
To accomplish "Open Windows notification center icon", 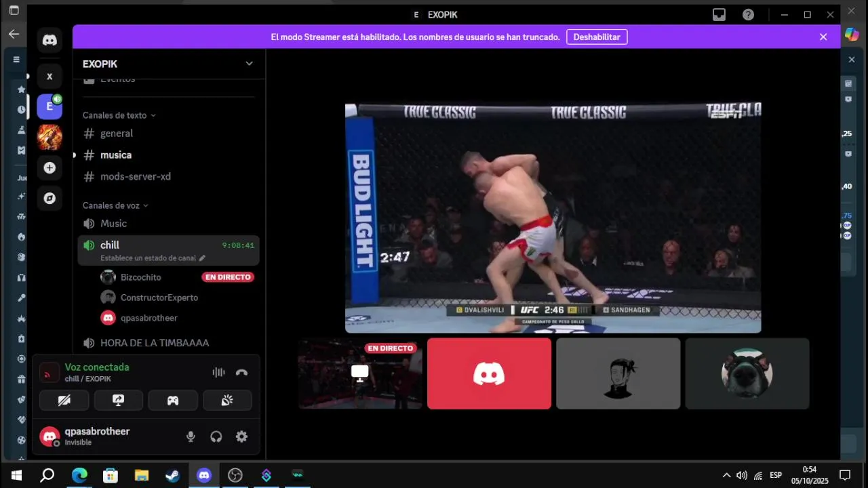I will (x=845, y=475).
